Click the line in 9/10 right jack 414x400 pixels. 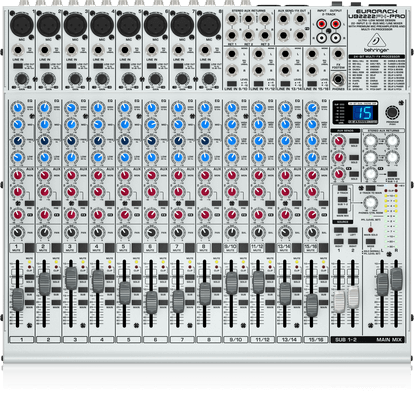(232, 70)
